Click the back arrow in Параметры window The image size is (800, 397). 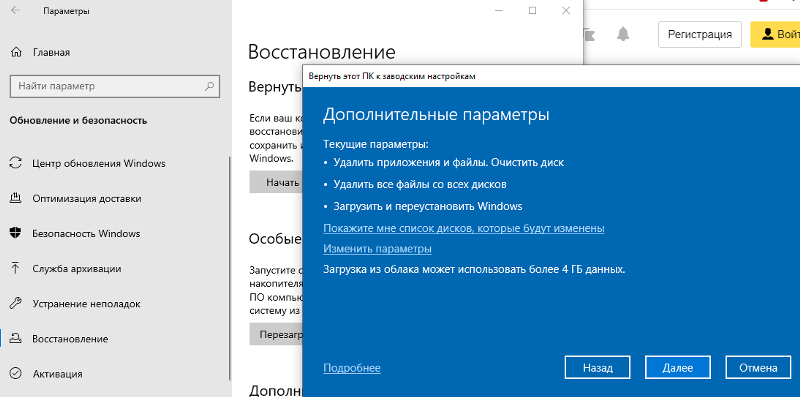pyautogui.click(x=15, y=10)
